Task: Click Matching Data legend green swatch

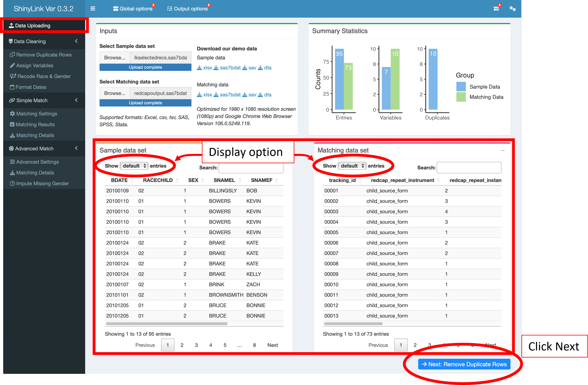Action: [461, 97]
